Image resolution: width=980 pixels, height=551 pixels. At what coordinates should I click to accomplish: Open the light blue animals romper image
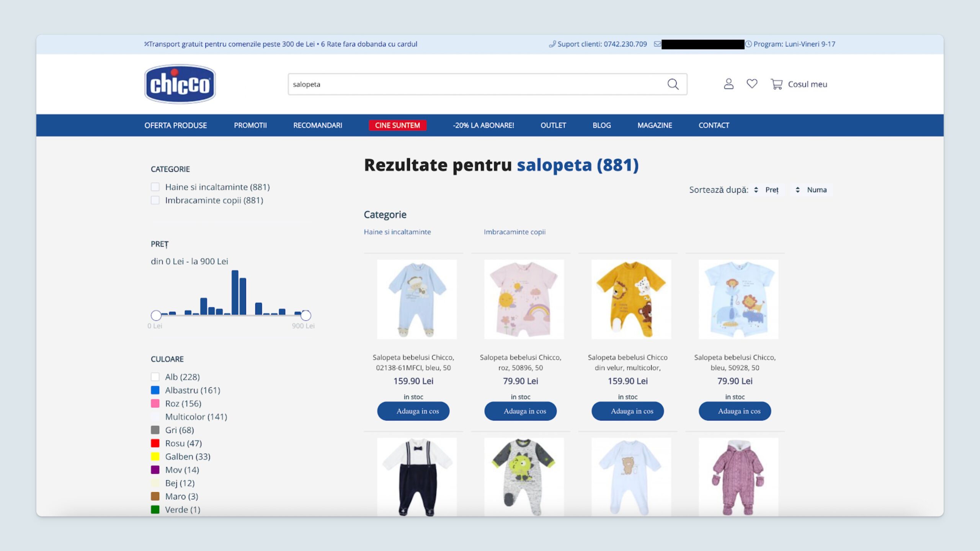coord(738,299)
